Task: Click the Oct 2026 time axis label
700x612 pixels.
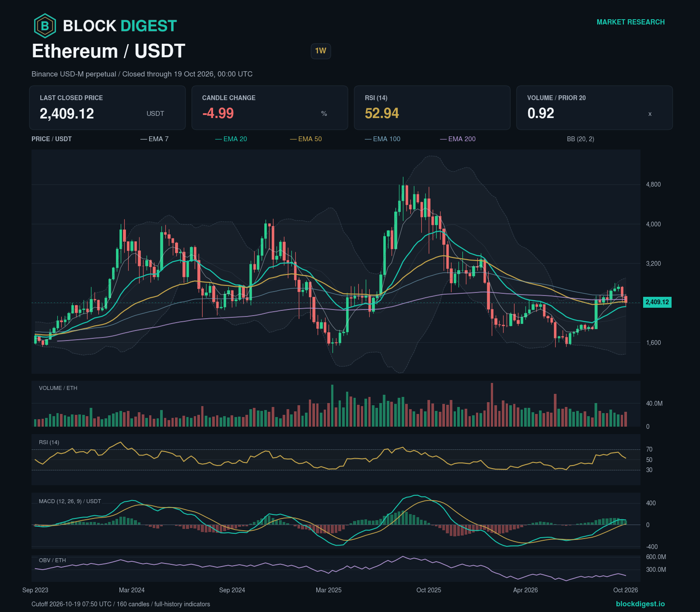Action: pos(626,590)
